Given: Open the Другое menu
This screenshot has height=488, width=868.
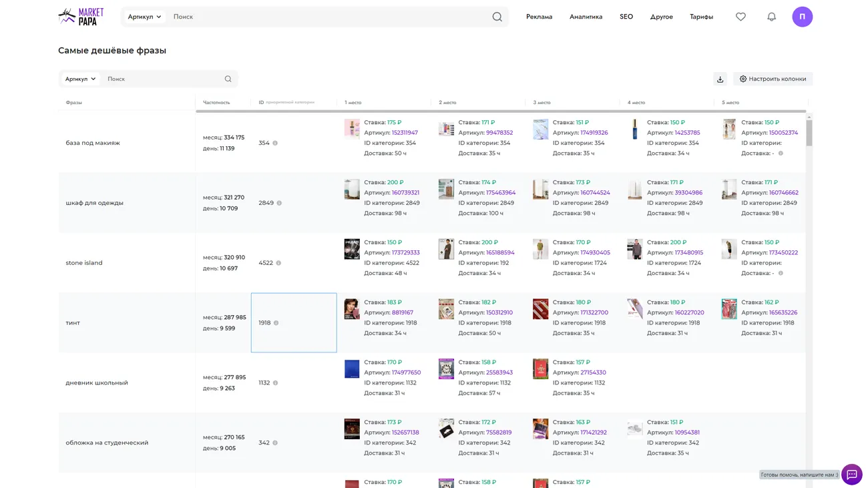Looking at the screenshot, I should (661, 17).
